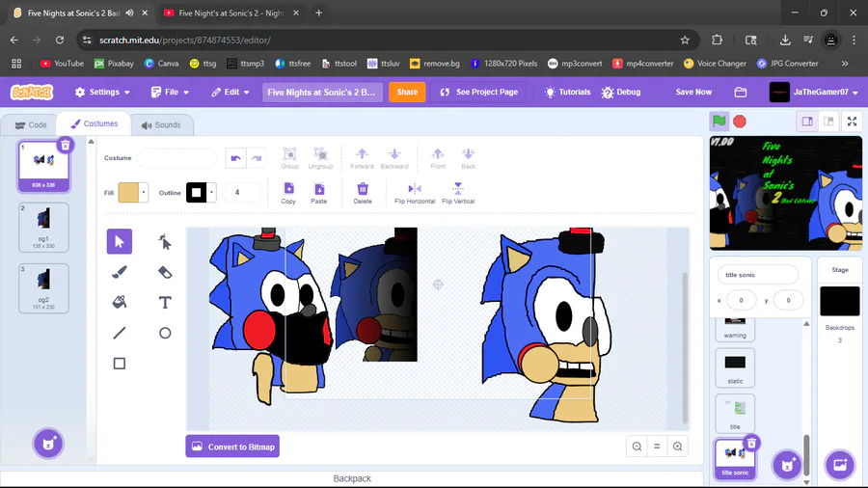Click the Group icon
This screenshot has height=488, width=868.
pyautogui.click(x=289, y=158)
